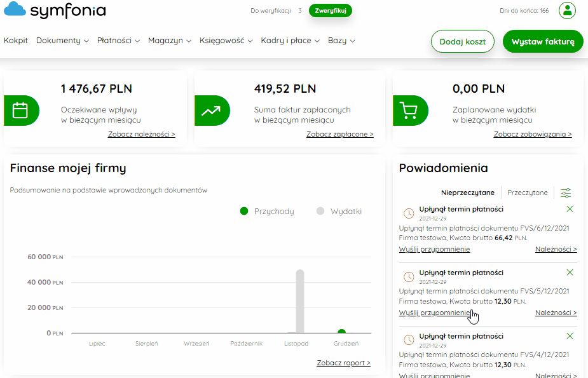Click clock icon of FVS/4/12/2021 notification
Screen dimensions: 588x378
point(409,340)
